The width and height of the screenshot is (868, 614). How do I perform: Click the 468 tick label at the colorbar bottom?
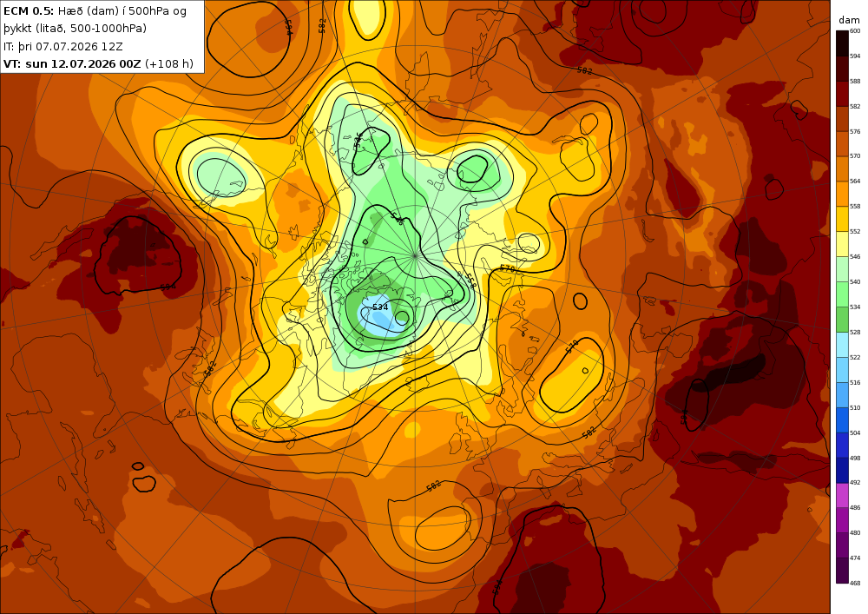click(855, 583)
